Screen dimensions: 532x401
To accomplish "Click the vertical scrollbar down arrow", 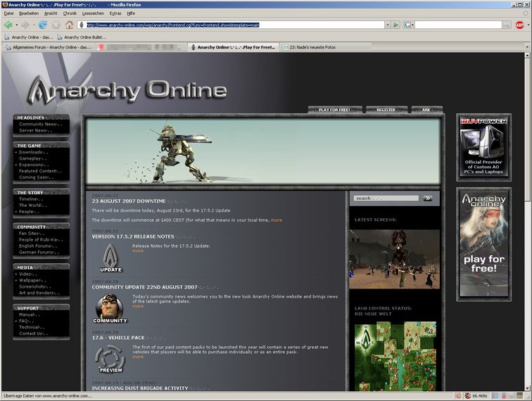I will (x=528, y=388).
